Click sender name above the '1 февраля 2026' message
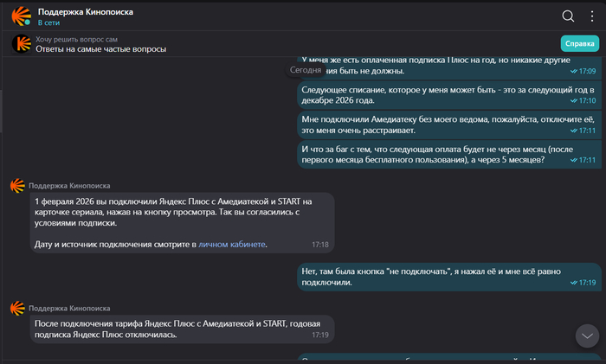606x364 pixels. pyautogui.click(x=69, y=185)
